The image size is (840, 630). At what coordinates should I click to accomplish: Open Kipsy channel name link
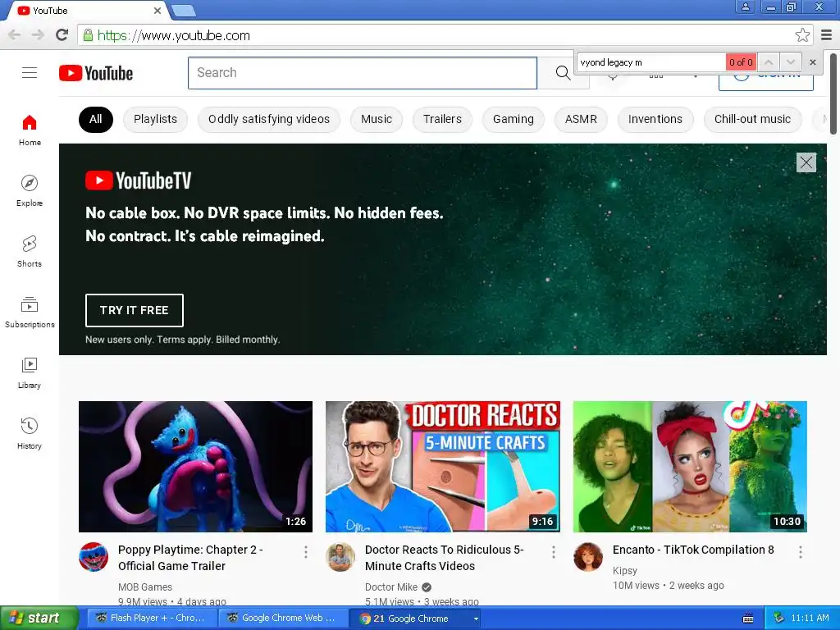click(624, 571)
